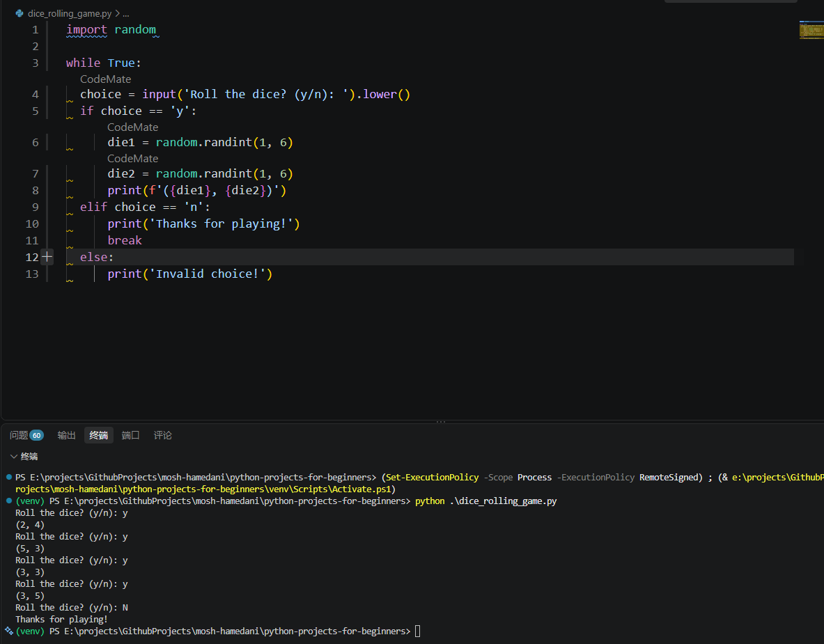Click the dice_rolling_game.py breadcrumb file name
Screen dimensions: 824x644
70,14
